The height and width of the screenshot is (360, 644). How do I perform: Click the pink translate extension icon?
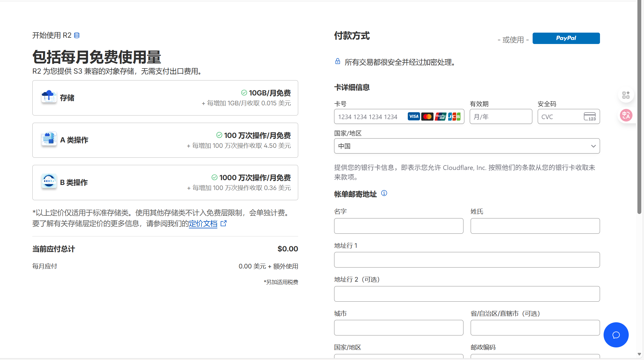tap(626, 115)
